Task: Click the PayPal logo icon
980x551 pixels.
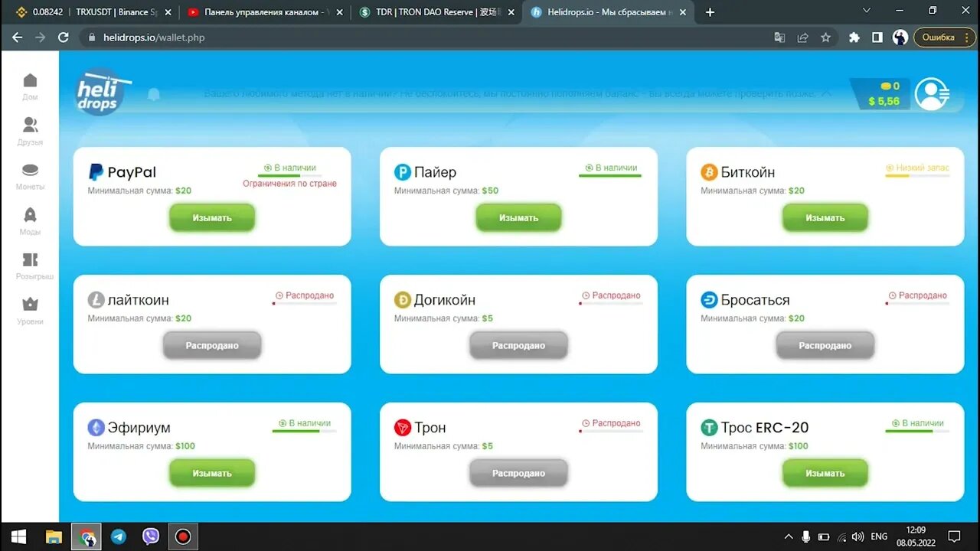Action: 96,172
